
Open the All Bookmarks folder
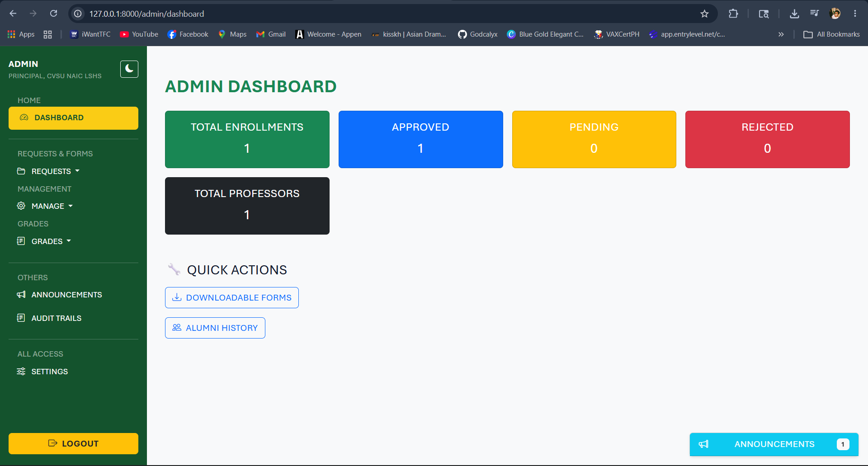tap(831, 34)
